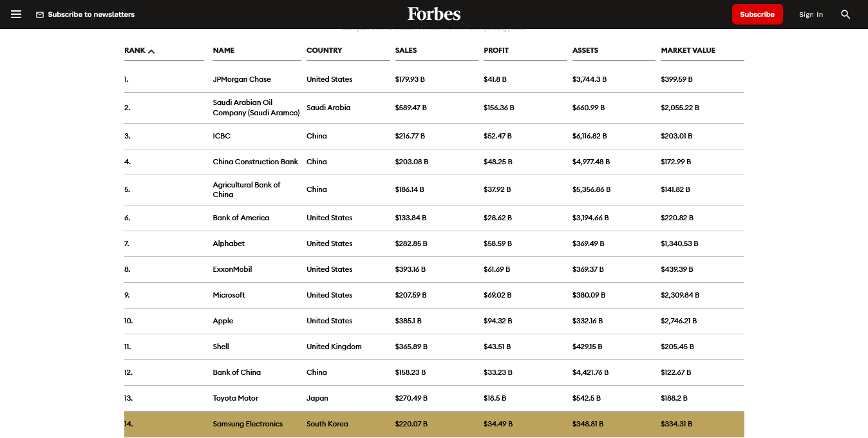Click the newsletter envelope icon

click(x=40, y=15)
